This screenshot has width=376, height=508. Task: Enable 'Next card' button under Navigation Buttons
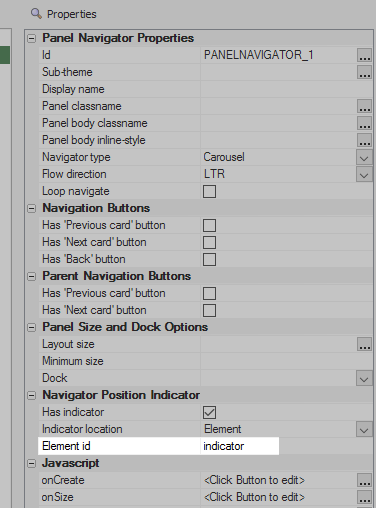(x=209, y=242)
